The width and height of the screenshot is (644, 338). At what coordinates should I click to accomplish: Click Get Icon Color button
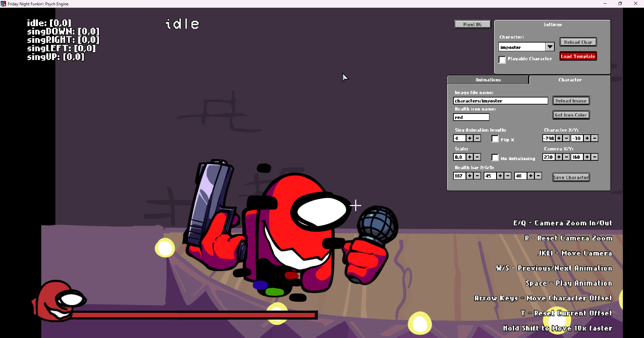[x=571, y=115]
